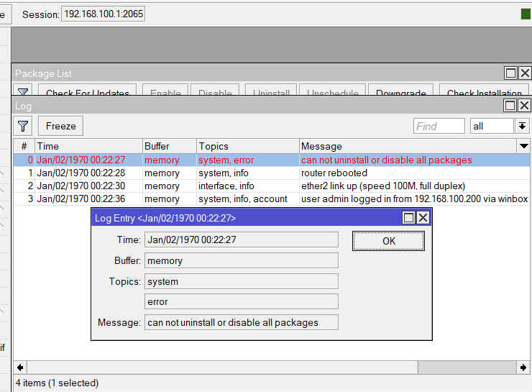The height and width of the screenshot is (392, 532).
Task: Maximize the Log window
Action: click(x=510, y=106)
